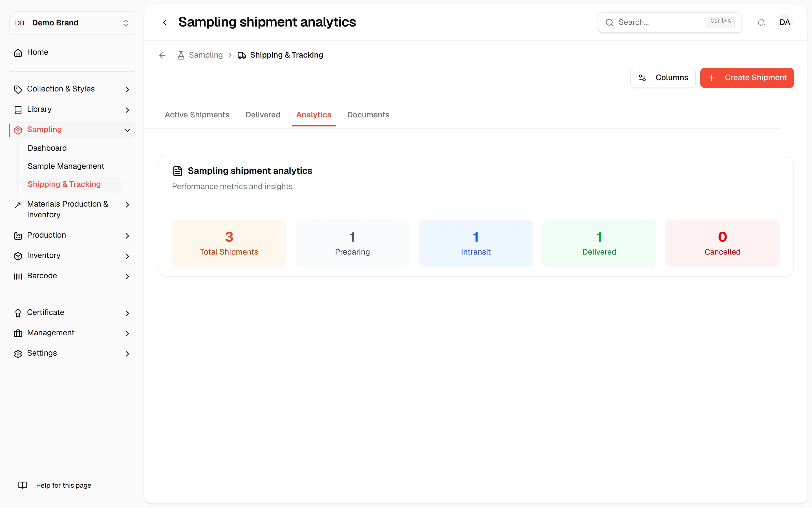
Task: Click the Settings gear icon
Action: 18,353
